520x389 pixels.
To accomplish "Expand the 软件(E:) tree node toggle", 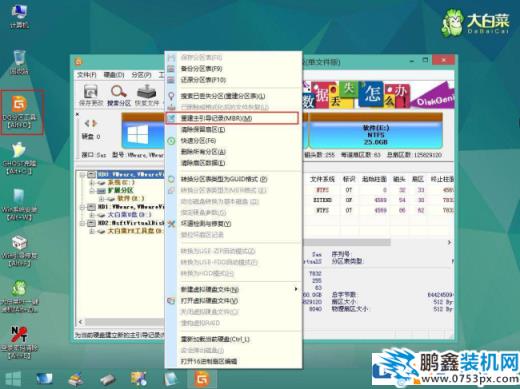I will click(x=101, y=199).
